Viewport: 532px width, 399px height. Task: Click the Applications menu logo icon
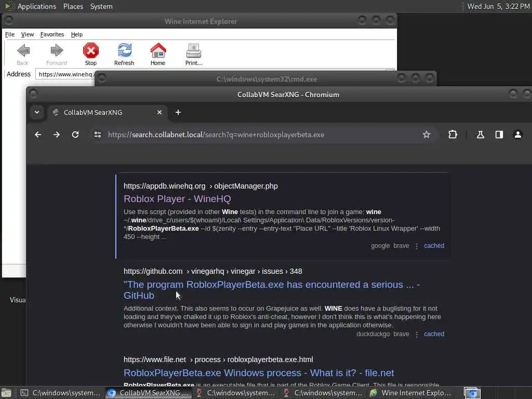pos(9,6)
